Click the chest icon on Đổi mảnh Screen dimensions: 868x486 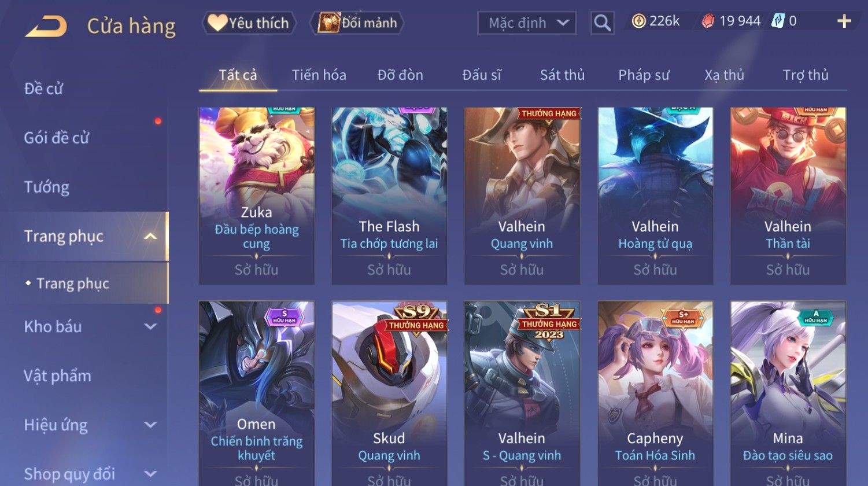[328, 23]
